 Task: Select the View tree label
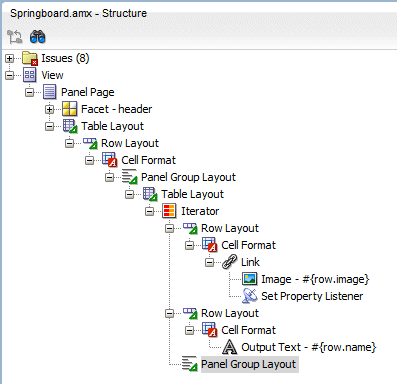(52, 75)
